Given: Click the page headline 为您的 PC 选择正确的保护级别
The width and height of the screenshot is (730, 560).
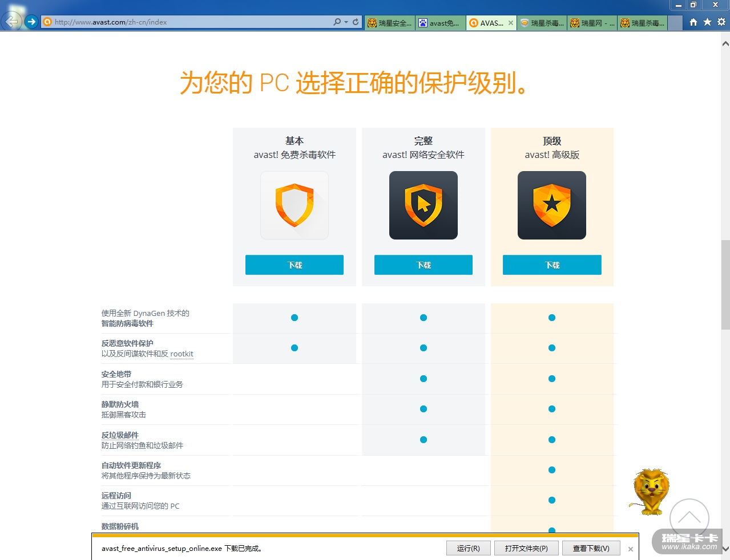Looking at the screenshot, I should point(354,83).
